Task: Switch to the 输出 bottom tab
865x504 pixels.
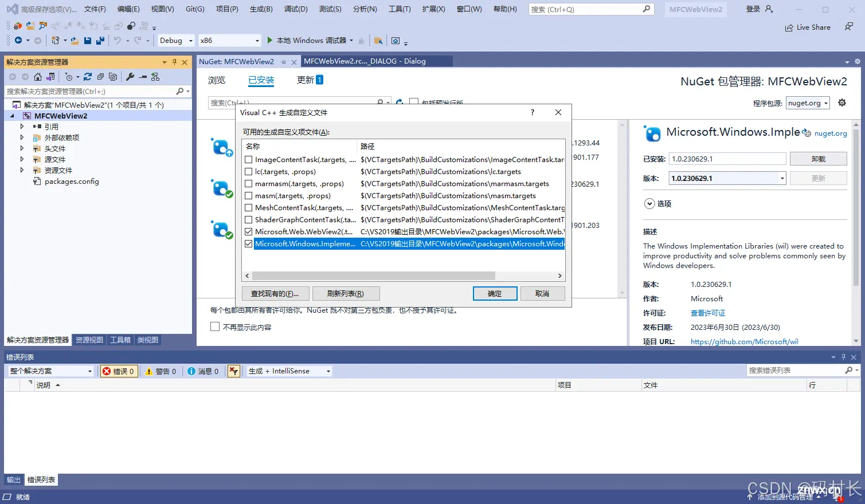Action: pyautogui.click(x=13, y=480)
